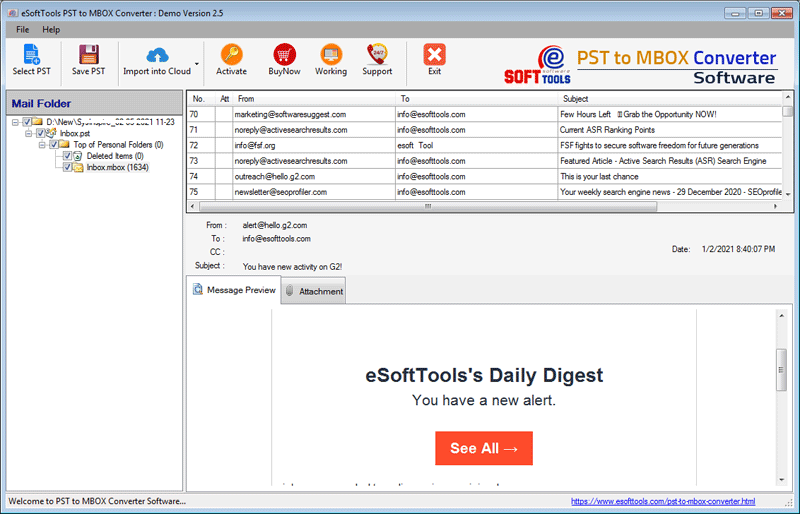Select email 73 'Featured Article - Active Search Results'
The height and width of the screenshot is (514, 800).
(484, 161)
